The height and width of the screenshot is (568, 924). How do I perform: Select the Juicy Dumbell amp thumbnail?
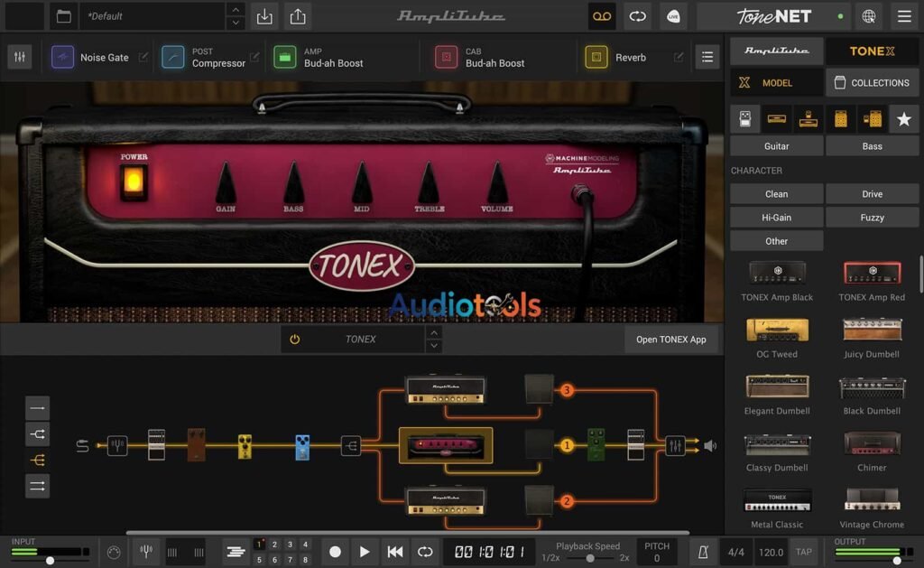pyautogui.click(x=872, y=330)
